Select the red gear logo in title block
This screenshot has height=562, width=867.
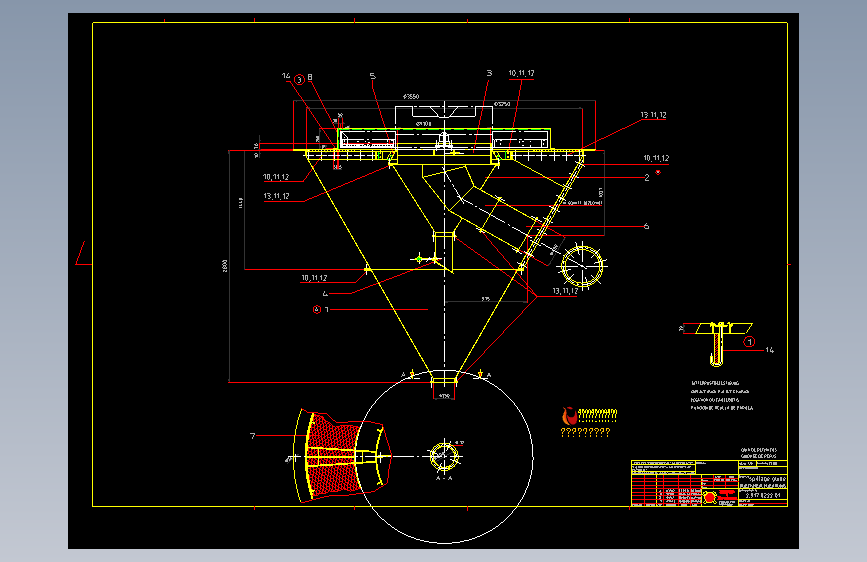(x=710, y=497)
